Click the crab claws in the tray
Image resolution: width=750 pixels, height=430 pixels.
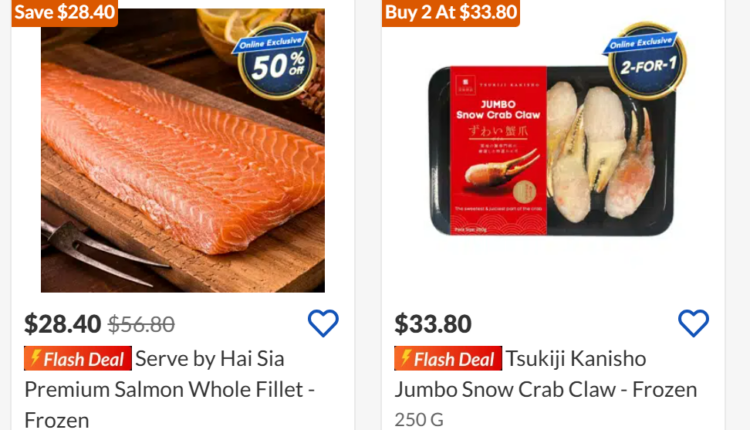(x=600, y=153)
